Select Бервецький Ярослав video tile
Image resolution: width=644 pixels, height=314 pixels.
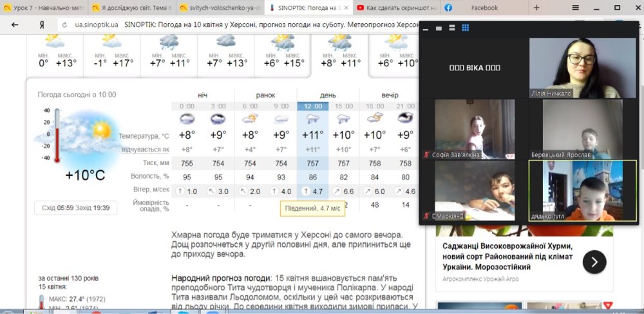pos(582,129)
